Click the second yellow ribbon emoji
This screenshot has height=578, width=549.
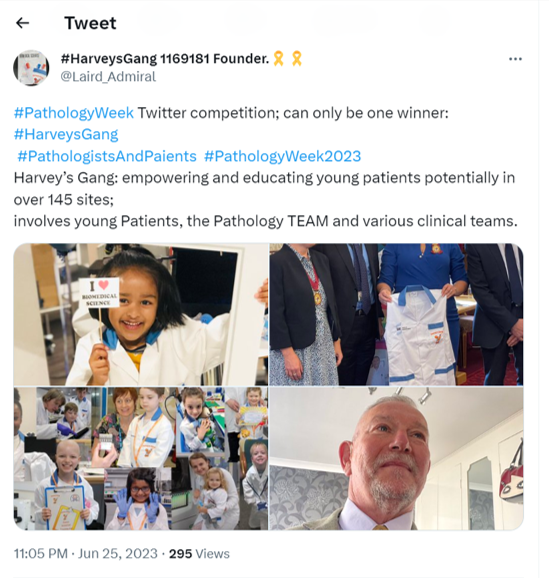[297, 59]
